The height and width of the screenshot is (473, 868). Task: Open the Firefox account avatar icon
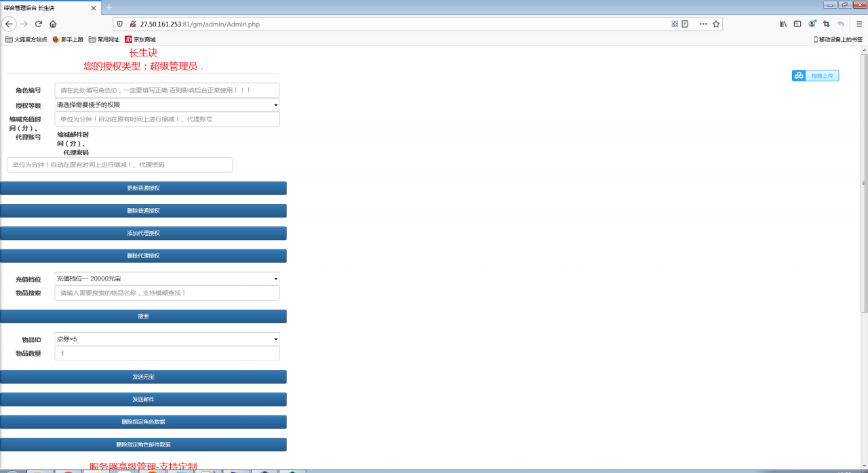[x=812, y=24]
